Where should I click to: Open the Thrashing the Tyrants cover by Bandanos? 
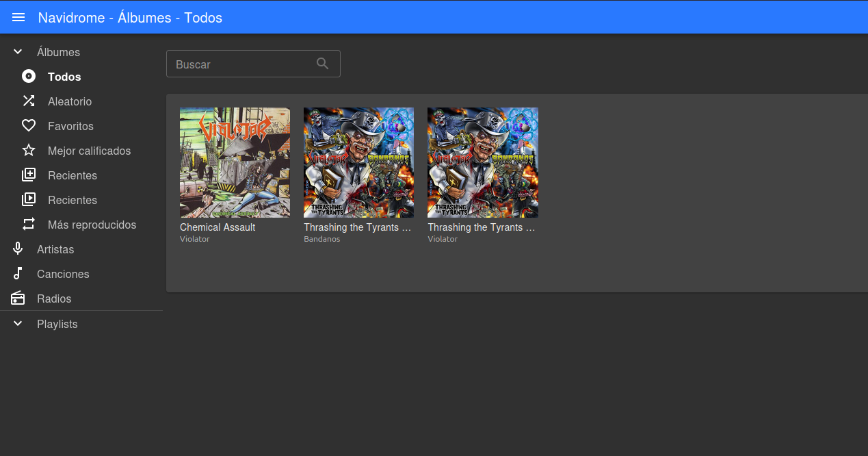pyautogui.click(x=358, y=162)
